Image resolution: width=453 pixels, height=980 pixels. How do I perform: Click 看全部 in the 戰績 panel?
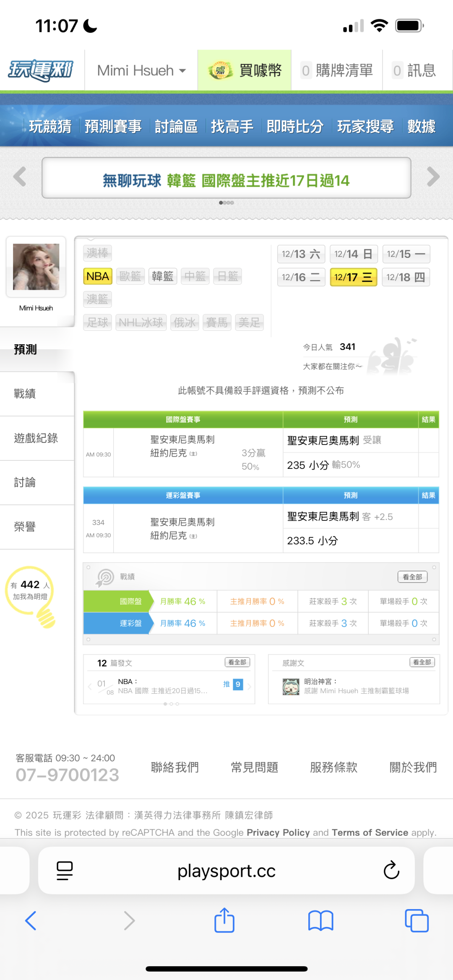412,577
